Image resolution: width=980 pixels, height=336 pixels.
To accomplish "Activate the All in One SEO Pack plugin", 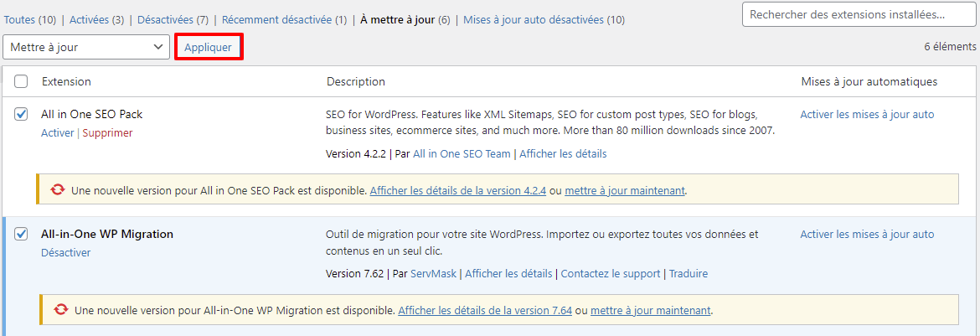I will point(58,132).
